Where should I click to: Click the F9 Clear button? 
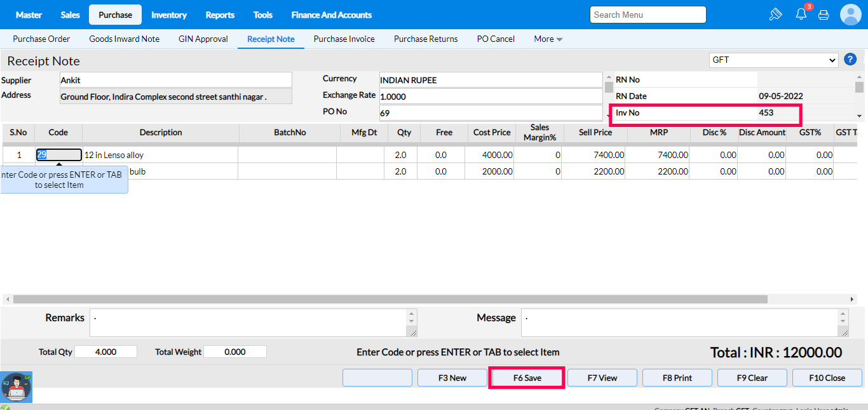click(x=752, y=378)
